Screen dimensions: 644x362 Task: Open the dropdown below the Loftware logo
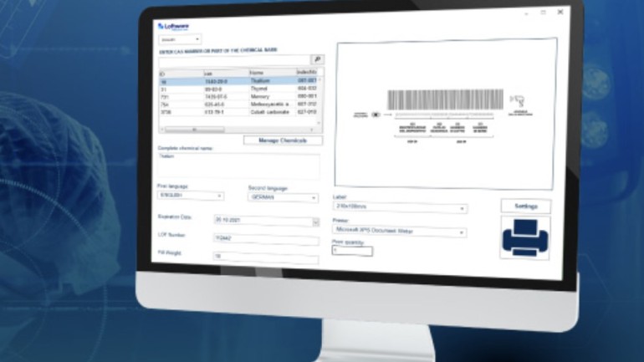click(x=180, y=39)
